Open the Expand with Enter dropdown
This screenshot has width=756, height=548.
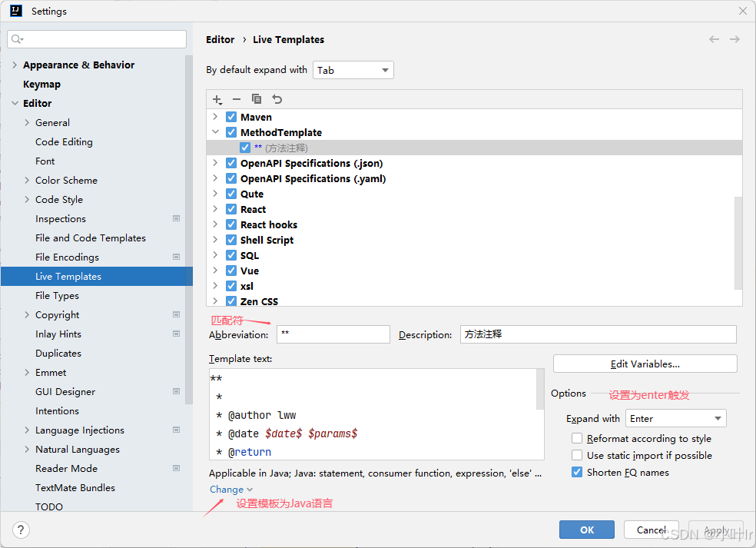(x=675, y=418)
